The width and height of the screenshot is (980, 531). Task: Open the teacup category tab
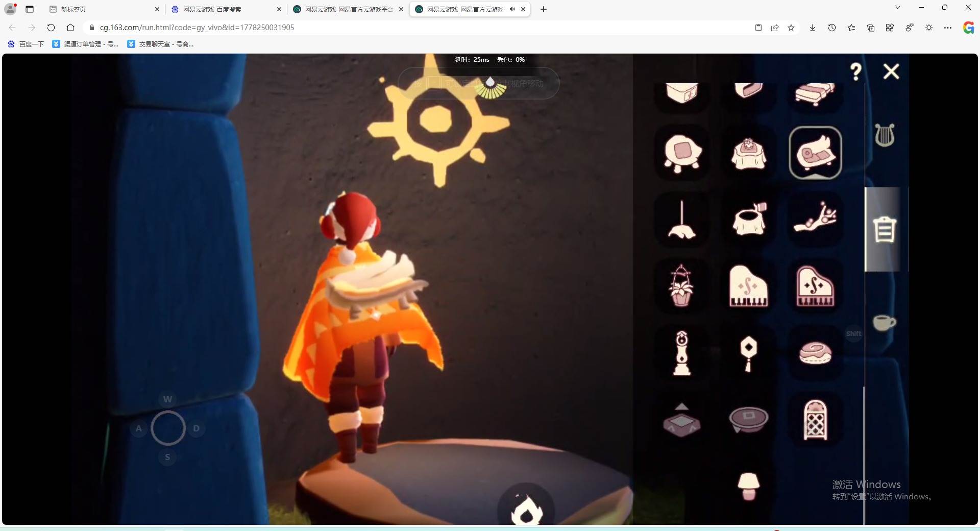[x=884, y=323]
